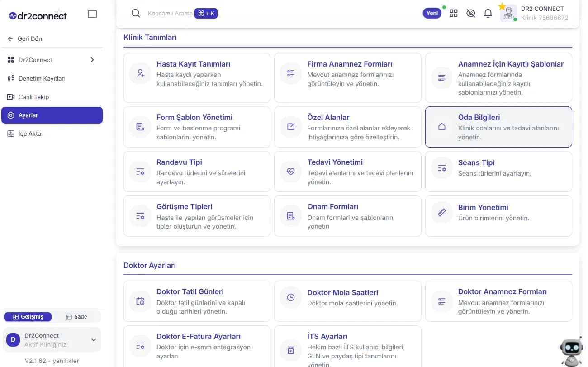The width and height of the screenshot is (588, 367).
Task: Open the Randevu Tipi card
Action: pos(197,172)
